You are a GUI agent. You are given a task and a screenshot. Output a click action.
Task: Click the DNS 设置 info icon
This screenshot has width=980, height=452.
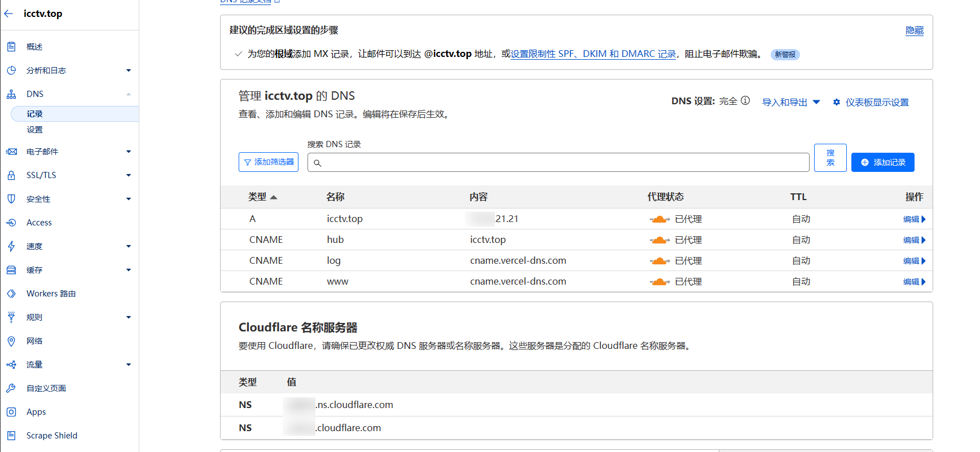tap(745, 101)
